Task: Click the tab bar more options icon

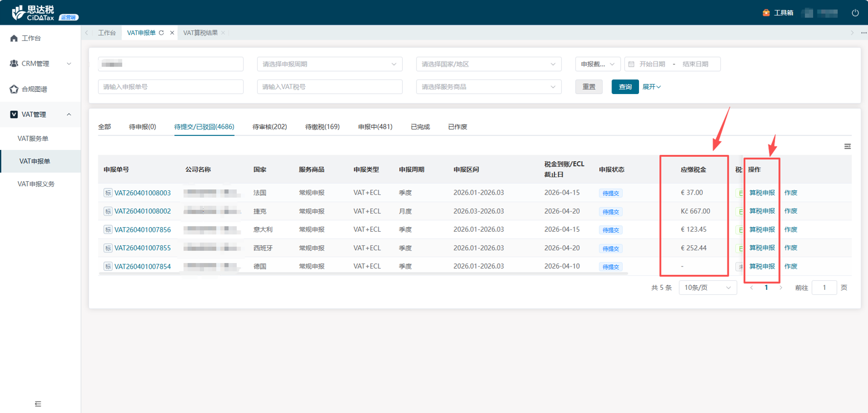Action: click(x=864, y=33)
